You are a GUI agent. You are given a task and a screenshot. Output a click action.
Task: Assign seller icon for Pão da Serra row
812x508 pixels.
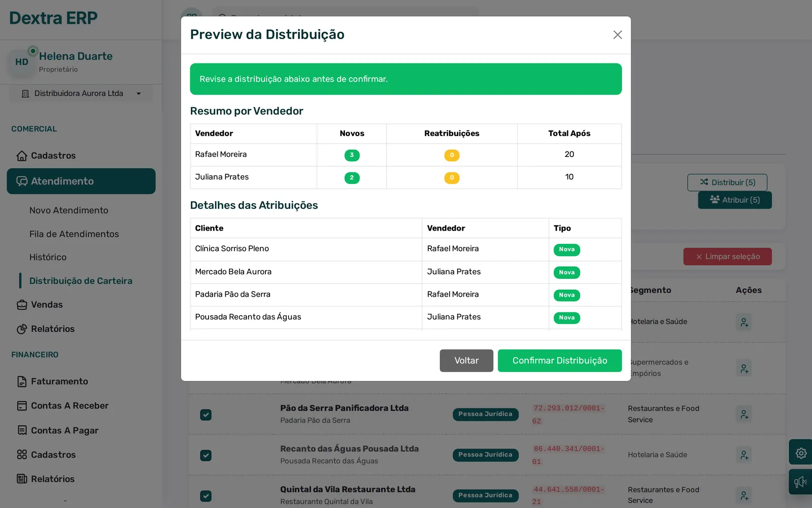tap(744, 415)
